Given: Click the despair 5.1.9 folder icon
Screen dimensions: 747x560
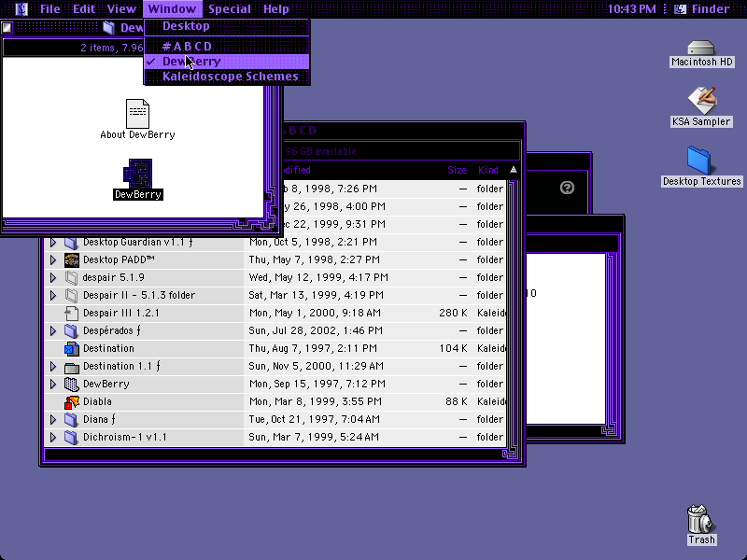Looking at the screenshot, I should pyautogui.click(x=72, y=277).
